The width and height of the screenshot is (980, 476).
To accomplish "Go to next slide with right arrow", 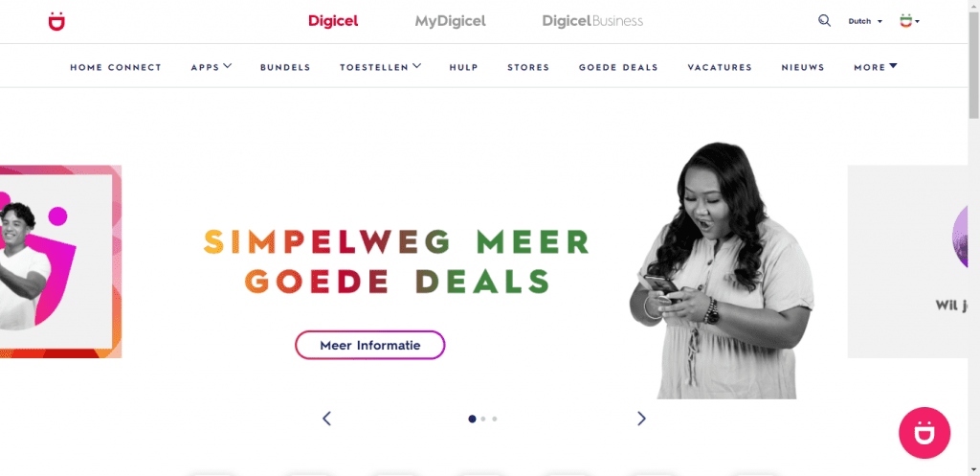I will coord(641,419).
